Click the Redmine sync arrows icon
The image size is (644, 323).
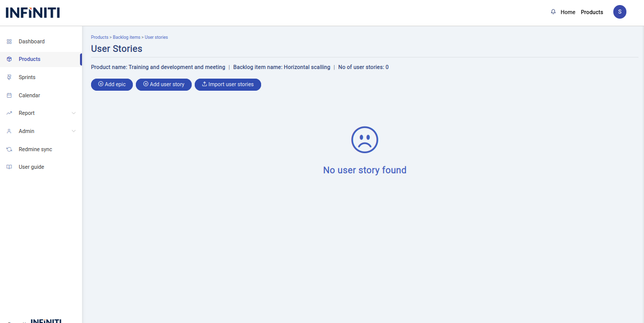click(x=9, y=150)
